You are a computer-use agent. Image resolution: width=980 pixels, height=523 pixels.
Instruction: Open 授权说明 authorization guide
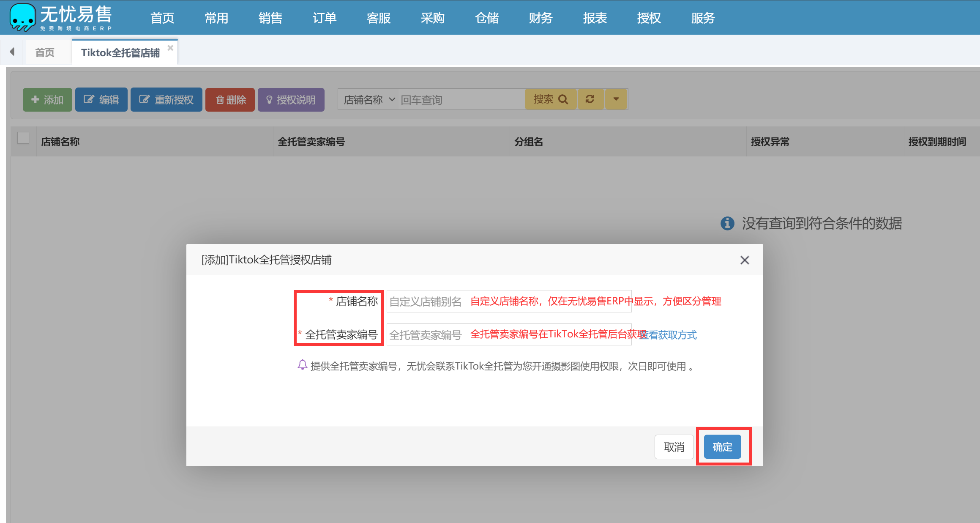point(291,100)
